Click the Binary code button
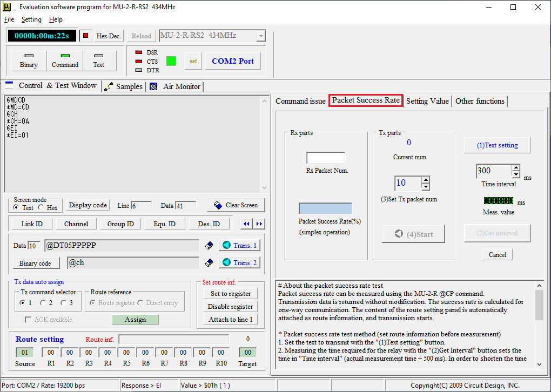 tap(35, 263)
